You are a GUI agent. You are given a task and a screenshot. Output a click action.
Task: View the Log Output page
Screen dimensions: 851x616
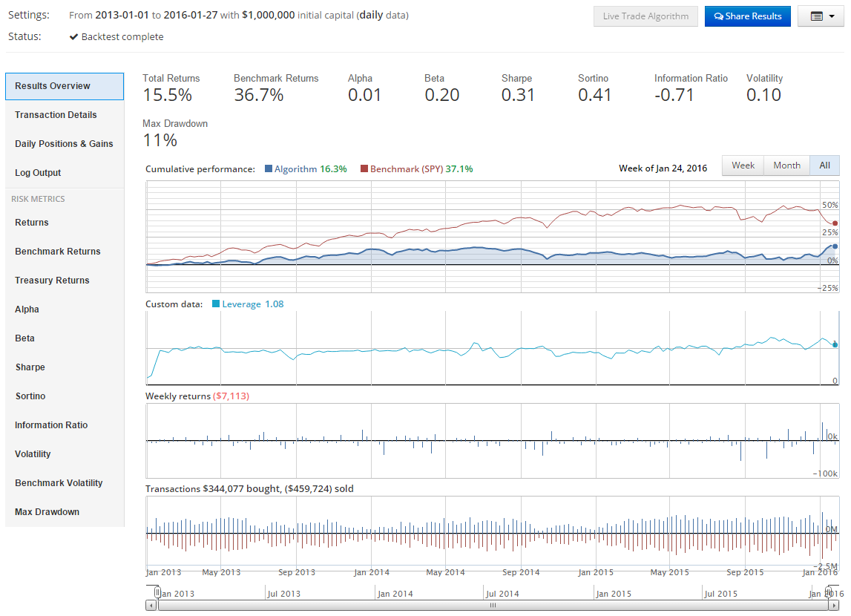[38, 173]
